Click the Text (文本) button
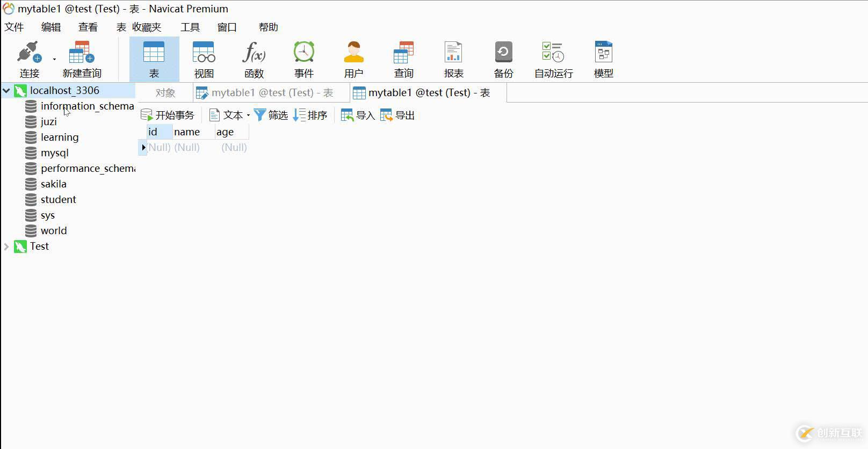The image size is (868, 449). [226, 115]
